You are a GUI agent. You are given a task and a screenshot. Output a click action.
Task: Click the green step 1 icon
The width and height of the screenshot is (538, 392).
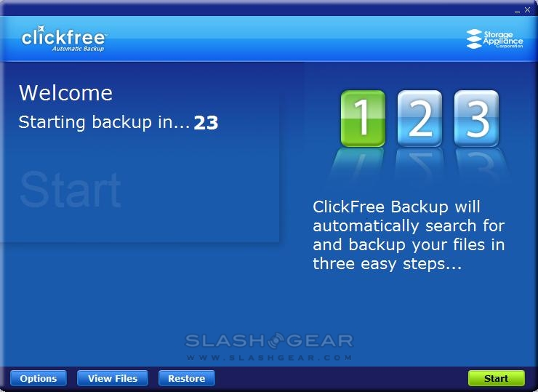click(x=363, y=119)
